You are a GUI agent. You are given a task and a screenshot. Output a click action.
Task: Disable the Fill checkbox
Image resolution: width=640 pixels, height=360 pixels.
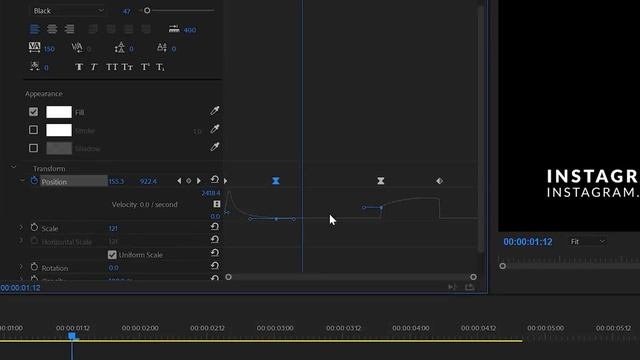33,112
